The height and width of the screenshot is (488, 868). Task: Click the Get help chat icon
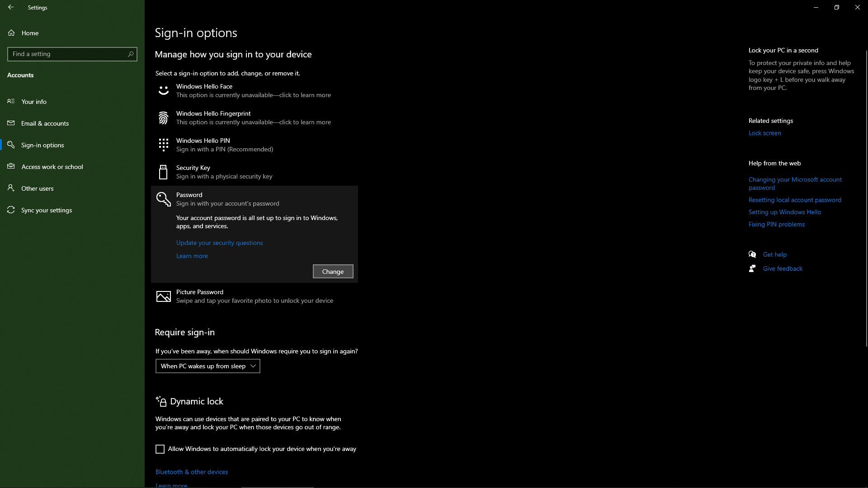752,254
